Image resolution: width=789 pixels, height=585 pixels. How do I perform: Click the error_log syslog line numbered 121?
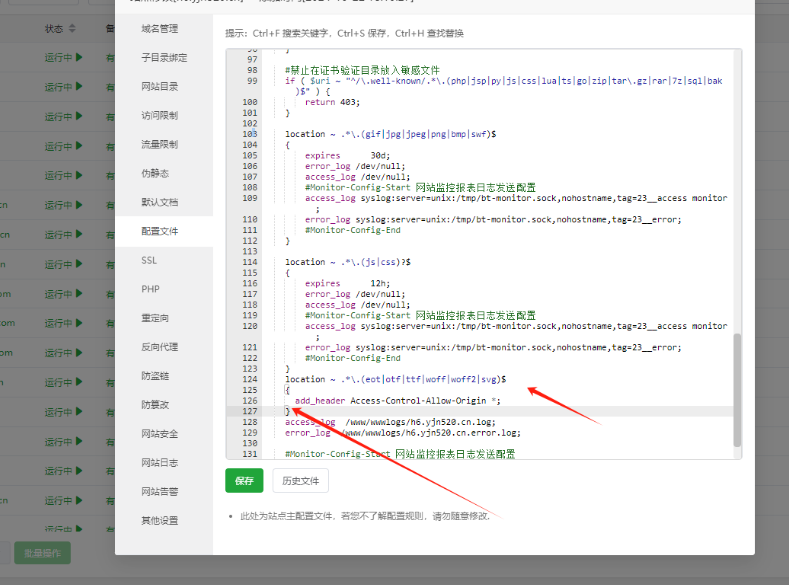[493, 348]
